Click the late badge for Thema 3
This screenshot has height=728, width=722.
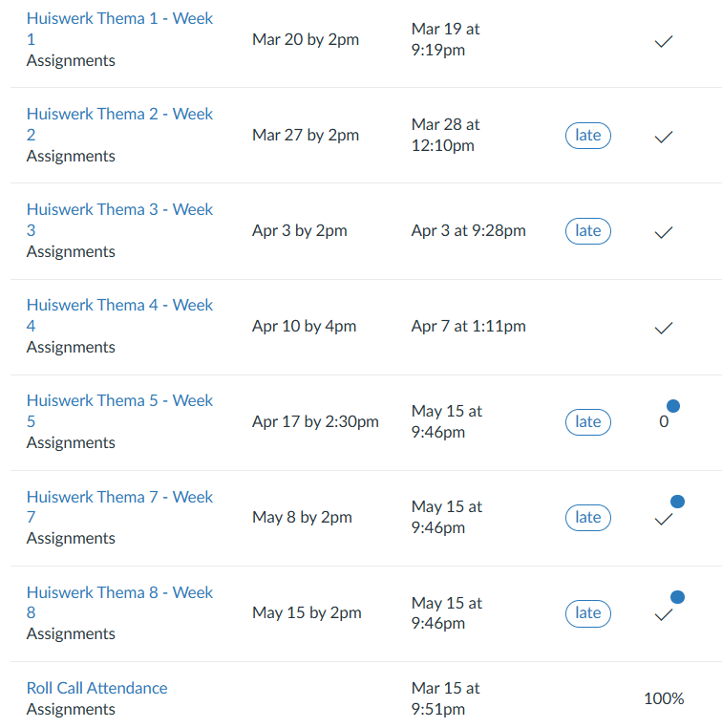pyautogui.click(x=587, y=231)
